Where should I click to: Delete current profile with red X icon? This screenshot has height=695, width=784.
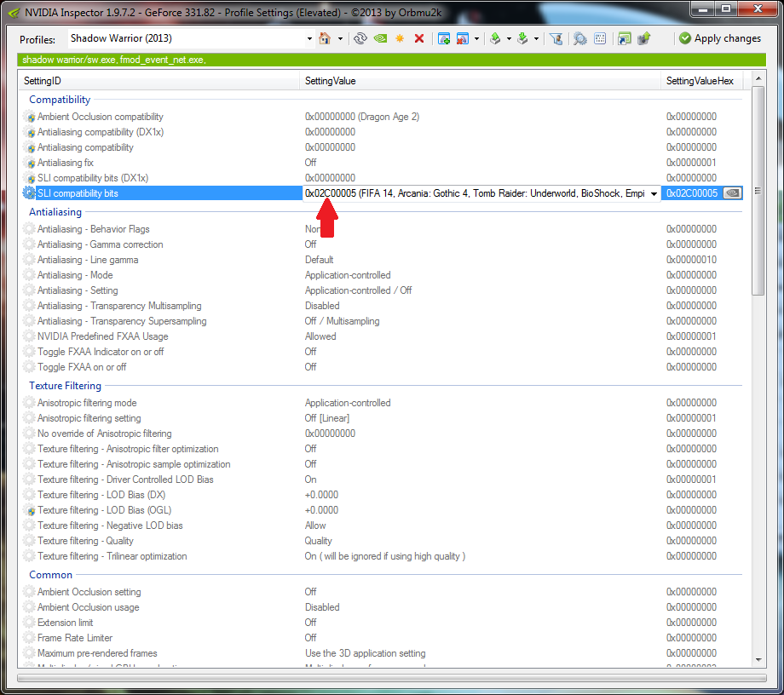tap(419, 38)
